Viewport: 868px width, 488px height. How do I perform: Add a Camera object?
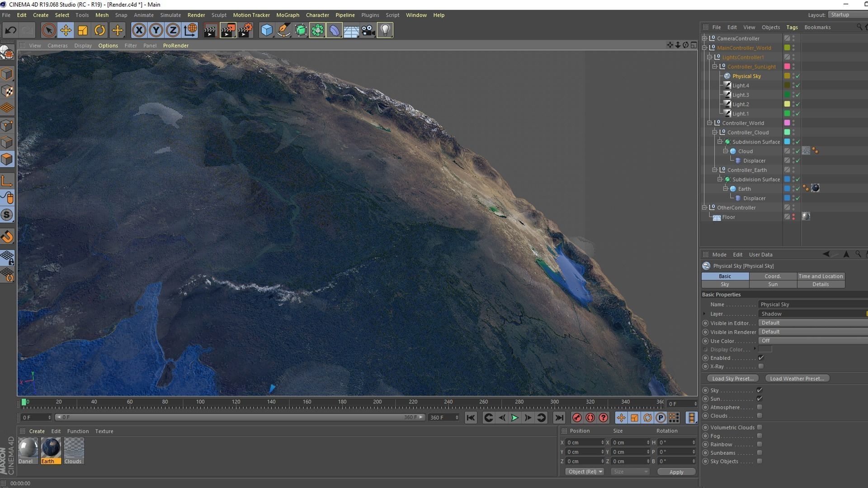point(368,30)
